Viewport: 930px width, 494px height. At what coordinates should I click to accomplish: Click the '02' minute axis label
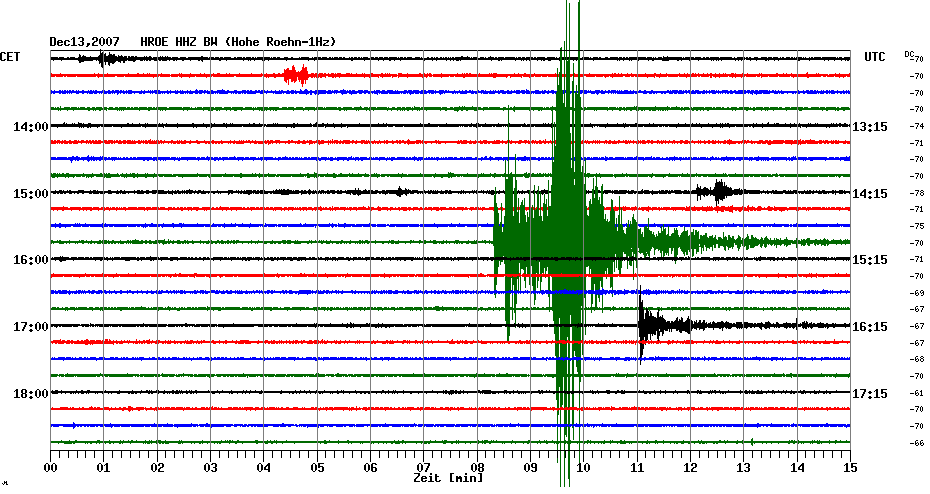tap(157, 468)
